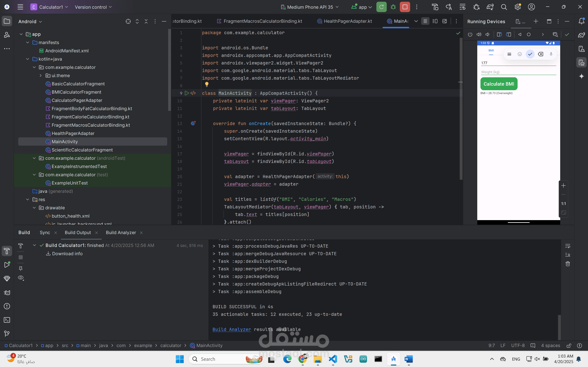Power off the emulator device
Screen dimensions: 588x367
tap(470, 34)
